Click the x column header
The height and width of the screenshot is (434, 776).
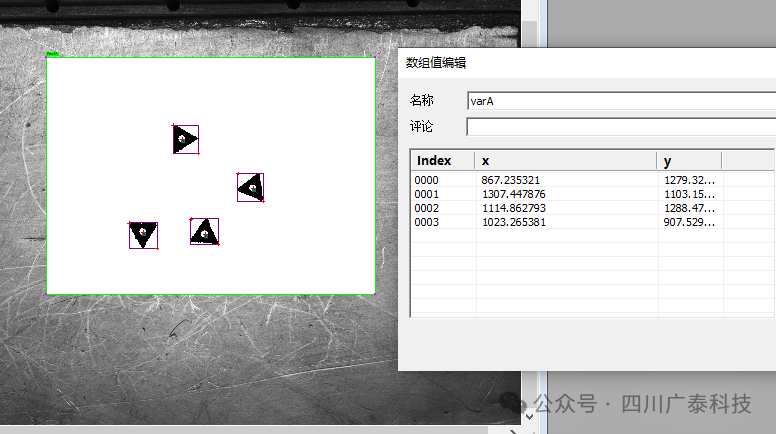point(566,161)
